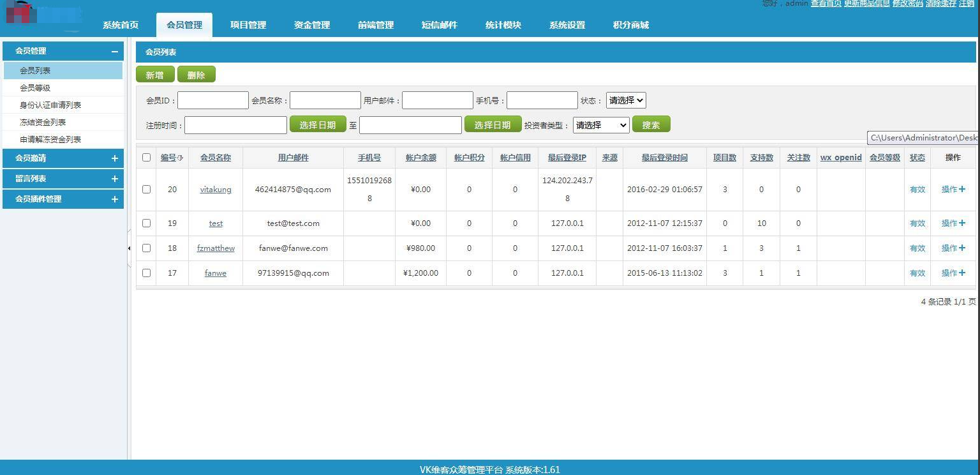The width and height of the screenshot is (980, 475).
Task: Click the sort arrow beside 编号 header
Action: point(180,158)
